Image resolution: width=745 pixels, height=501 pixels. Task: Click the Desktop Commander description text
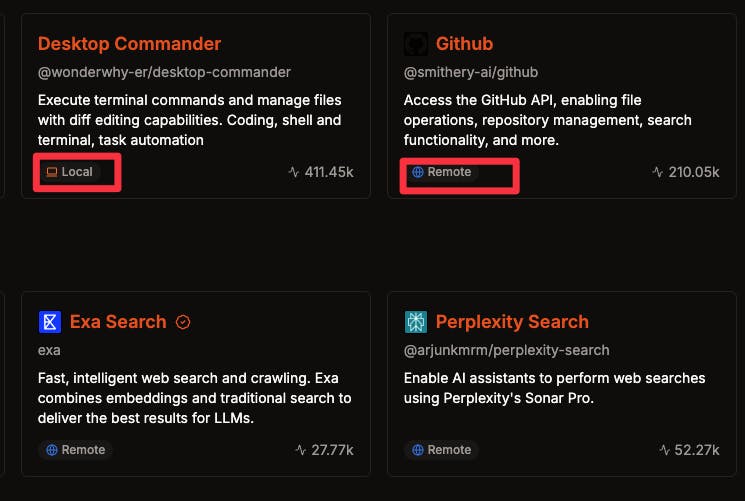click(x=190, y=120)
